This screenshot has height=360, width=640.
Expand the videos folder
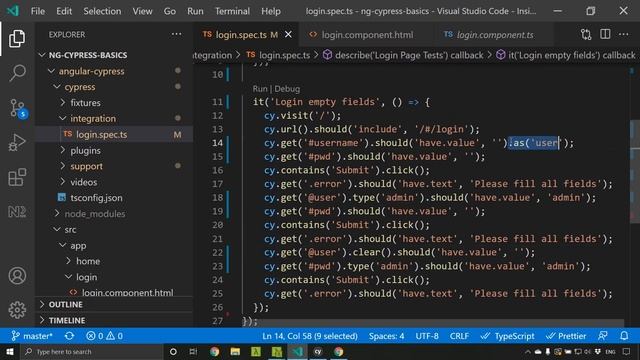point(63,182)
